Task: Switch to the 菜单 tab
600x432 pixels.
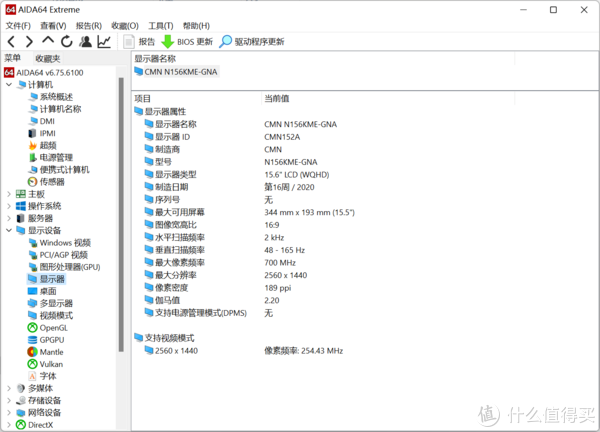Action: point(12,58)
